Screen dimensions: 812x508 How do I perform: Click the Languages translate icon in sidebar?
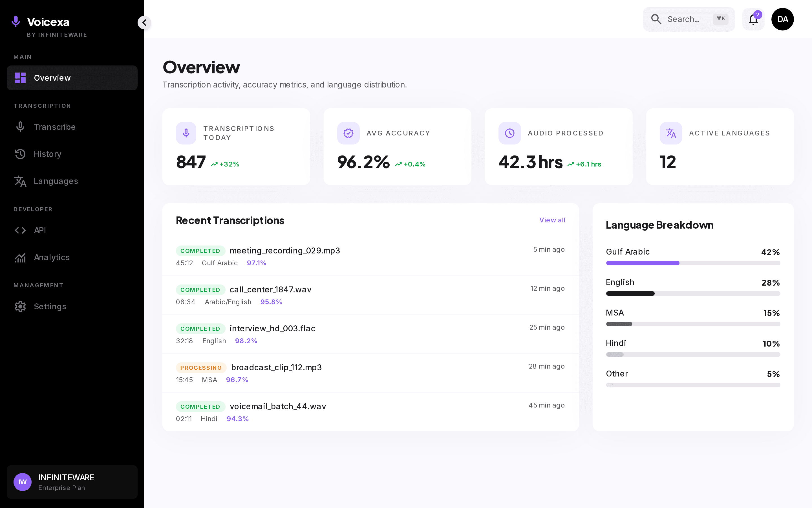(20, 181)
